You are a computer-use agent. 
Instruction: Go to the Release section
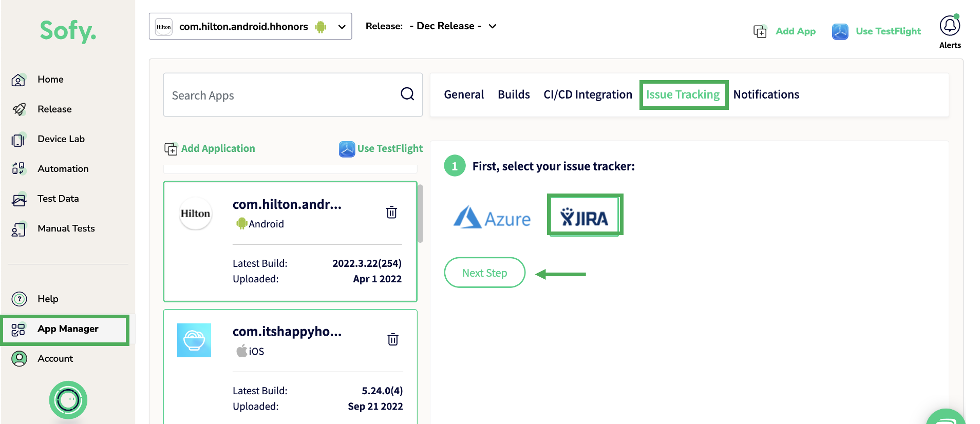click(54, 109)
